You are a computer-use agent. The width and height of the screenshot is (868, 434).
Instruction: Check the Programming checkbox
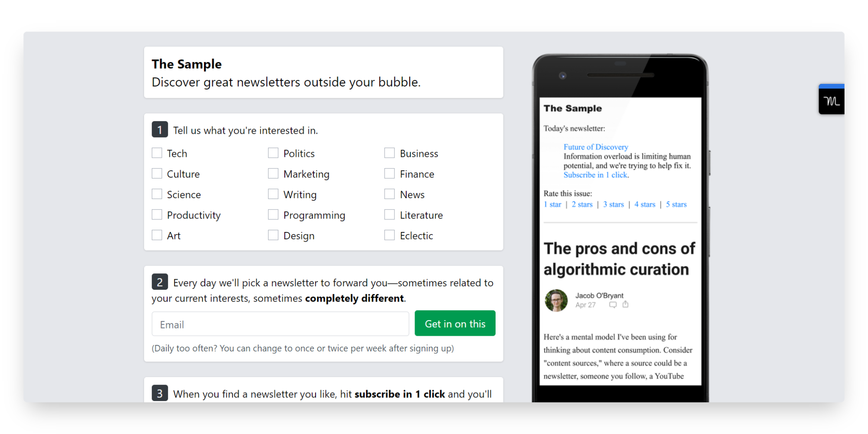point(273,215)
